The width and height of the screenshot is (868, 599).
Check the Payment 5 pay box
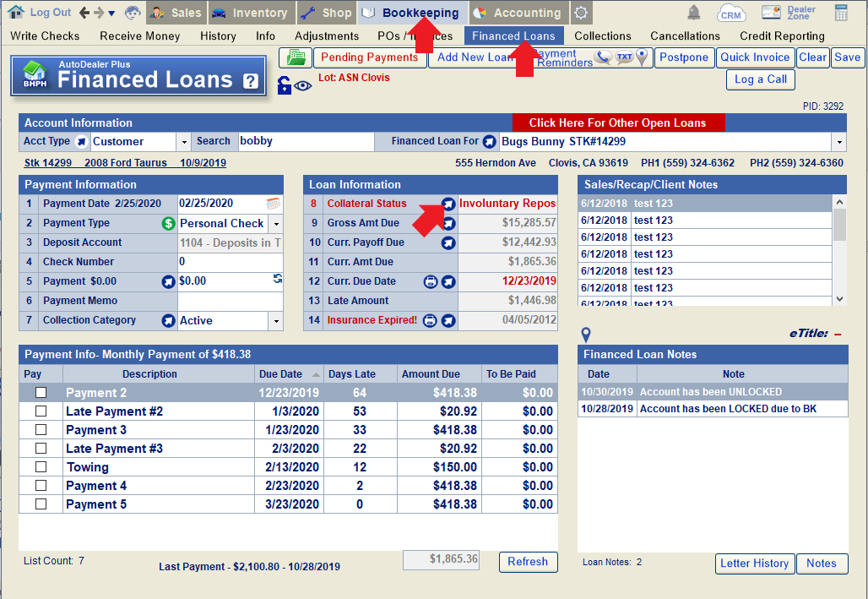41,504
